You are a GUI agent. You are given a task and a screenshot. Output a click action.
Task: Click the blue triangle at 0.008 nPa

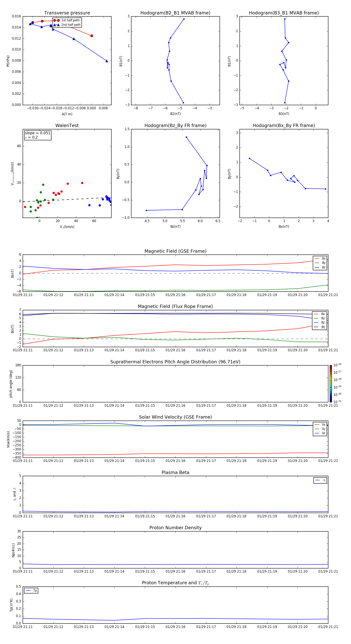click(x=107, y=61)
